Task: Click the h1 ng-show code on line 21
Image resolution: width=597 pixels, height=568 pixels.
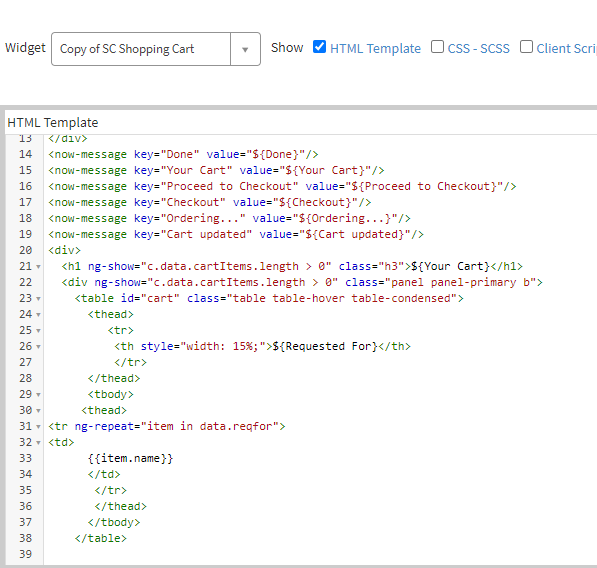Action: tap(292, 266)
